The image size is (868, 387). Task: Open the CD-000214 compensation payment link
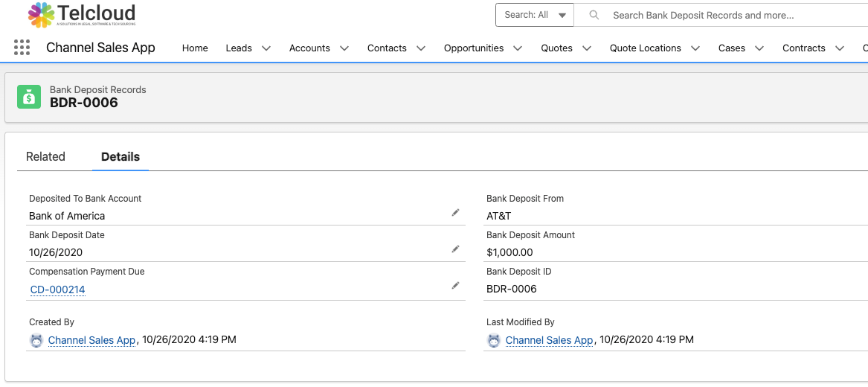click(x=57, y=290)
